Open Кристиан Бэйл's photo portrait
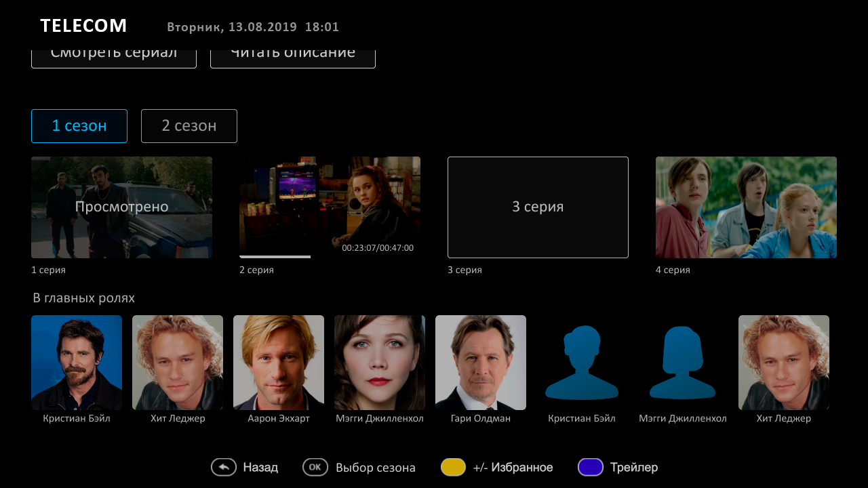 tap(77, 363)
